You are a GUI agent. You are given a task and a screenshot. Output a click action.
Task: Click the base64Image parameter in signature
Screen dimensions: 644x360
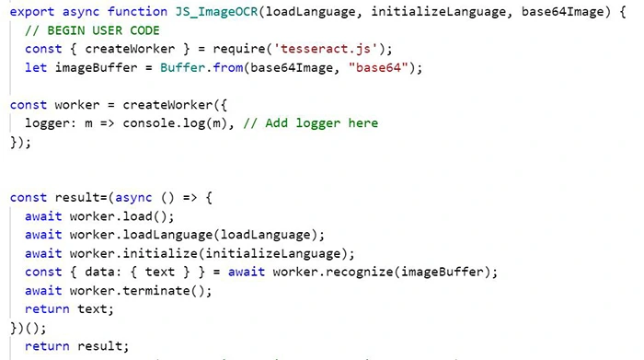point(562,12)
